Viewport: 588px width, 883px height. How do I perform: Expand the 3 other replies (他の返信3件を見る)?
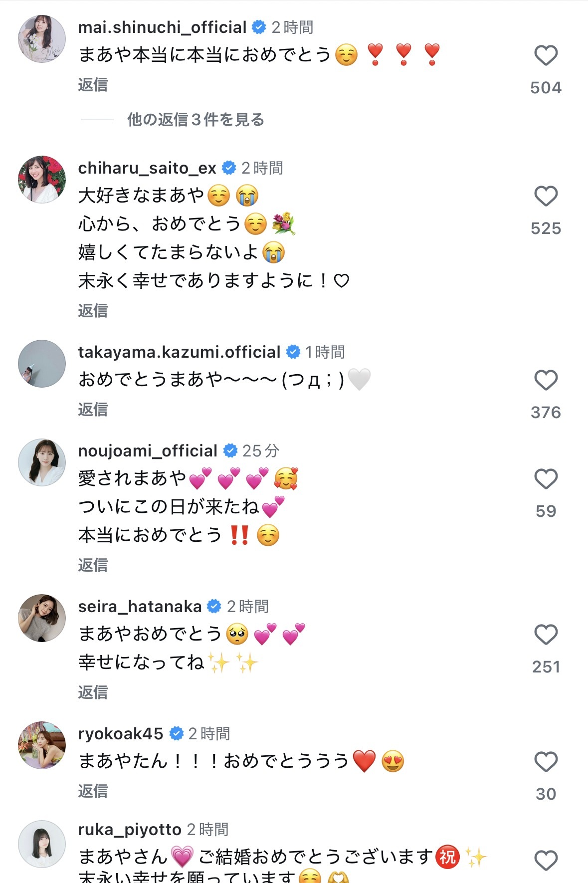pyautogui.click(x=196, y=120)
